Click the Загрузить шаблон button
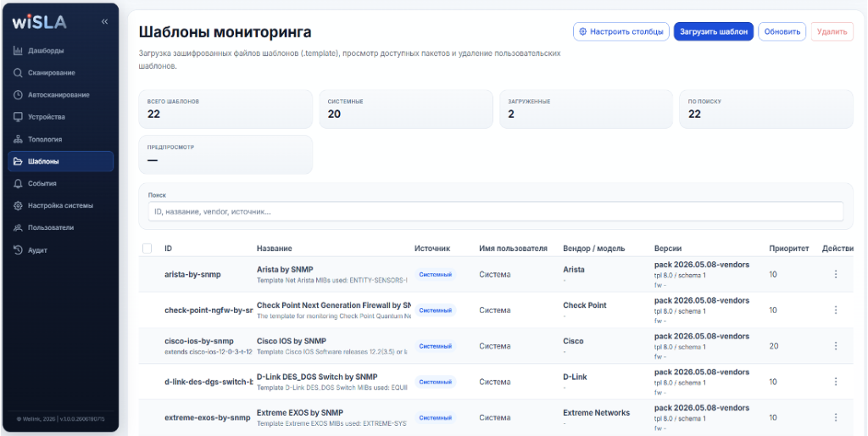 point(714,31)
